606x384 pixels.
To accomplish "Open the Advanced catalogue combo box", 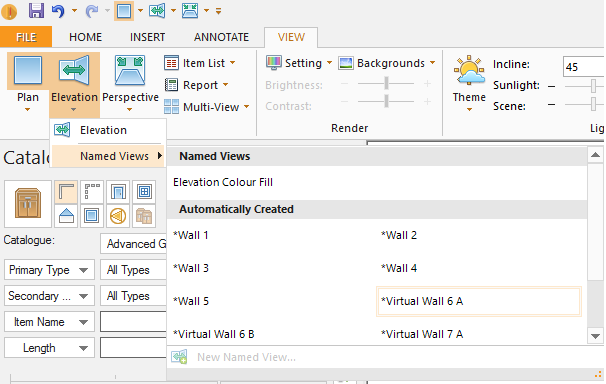I will coord(134,244).
